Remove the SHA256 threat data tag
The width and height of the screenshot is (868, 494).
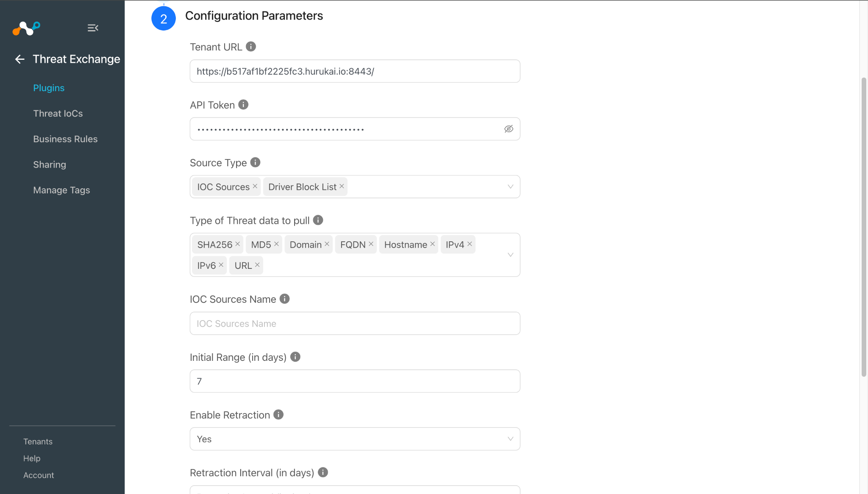pos(237,244)
